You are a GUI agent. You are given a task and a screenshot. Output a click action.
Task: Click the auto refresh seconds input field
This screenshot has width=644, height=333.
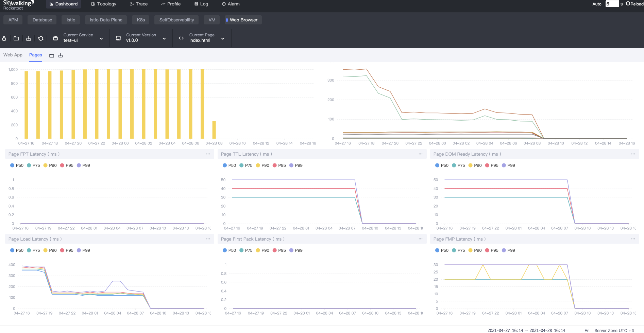coord(612,4)
